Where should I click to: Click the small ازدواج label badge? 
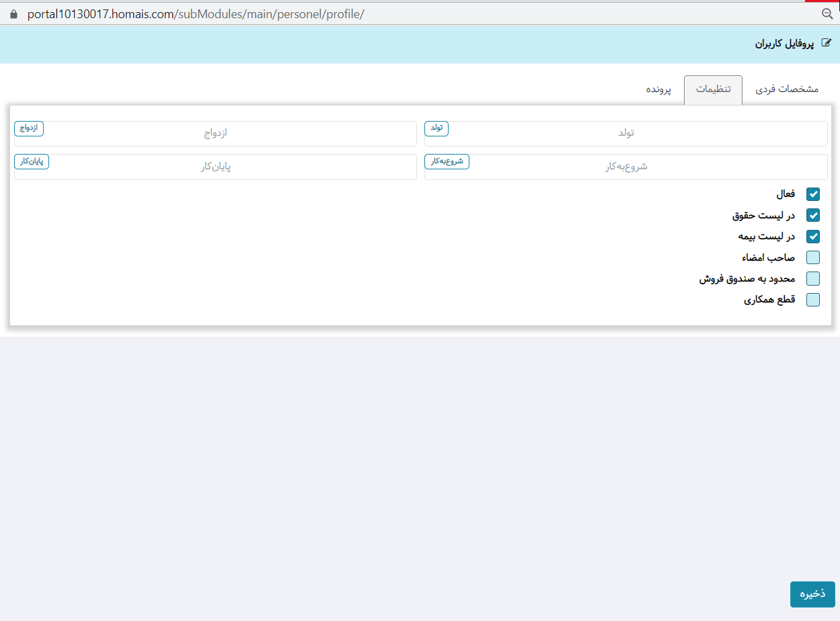(29, 128)
